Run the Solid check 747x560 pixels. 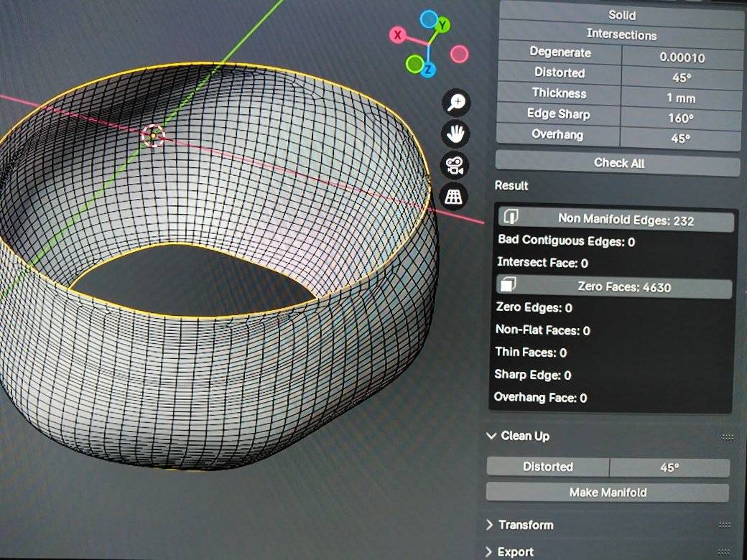tap(621, 14)
